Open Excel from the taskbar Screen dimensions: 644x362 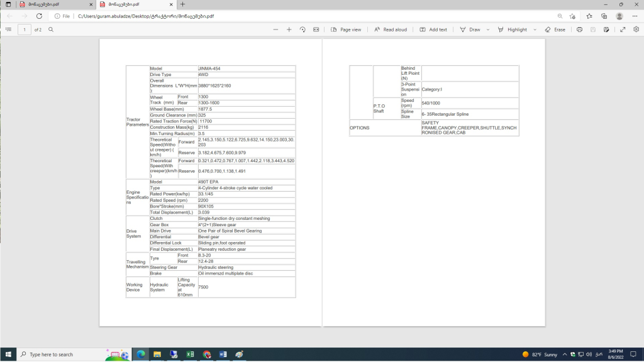click(x=190, y=354)
